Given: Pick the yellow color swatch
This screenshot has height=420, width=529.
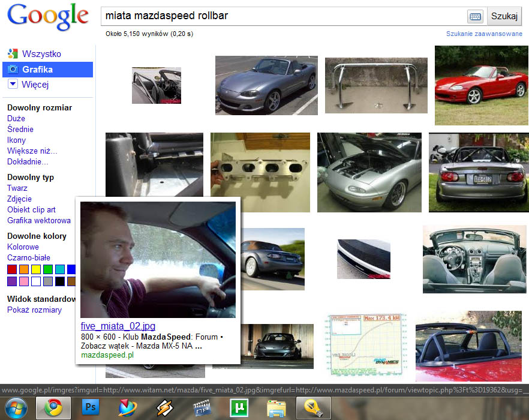Looking at the screenshot, I should coord(36,269).
